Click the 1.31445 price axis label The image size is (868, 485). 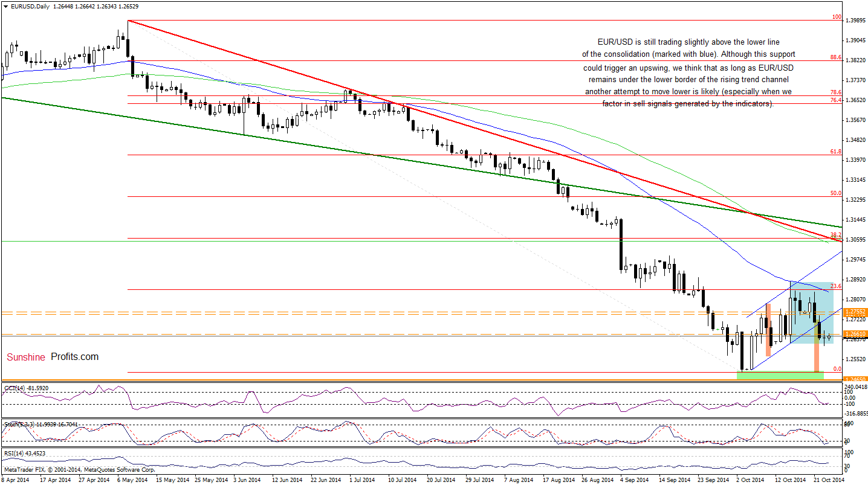point(857,220)
